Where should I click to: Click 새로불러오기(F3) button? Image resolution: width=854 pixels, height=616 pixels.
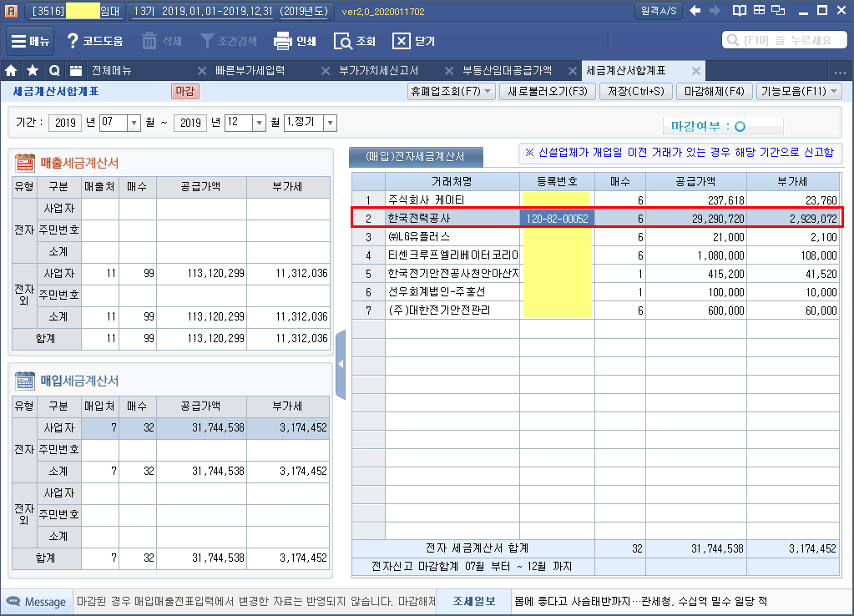click(x=548, y=92)
